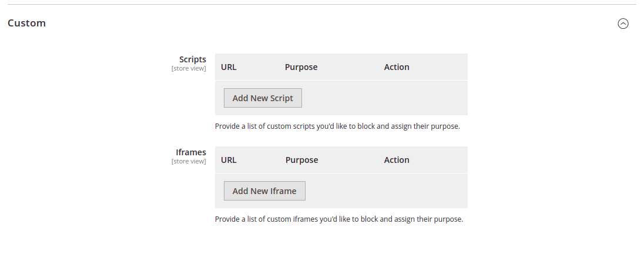This screenshot has height=257, width=644.
Task: Click the Add New Iframe button
Action: click(x=264, y=191)
